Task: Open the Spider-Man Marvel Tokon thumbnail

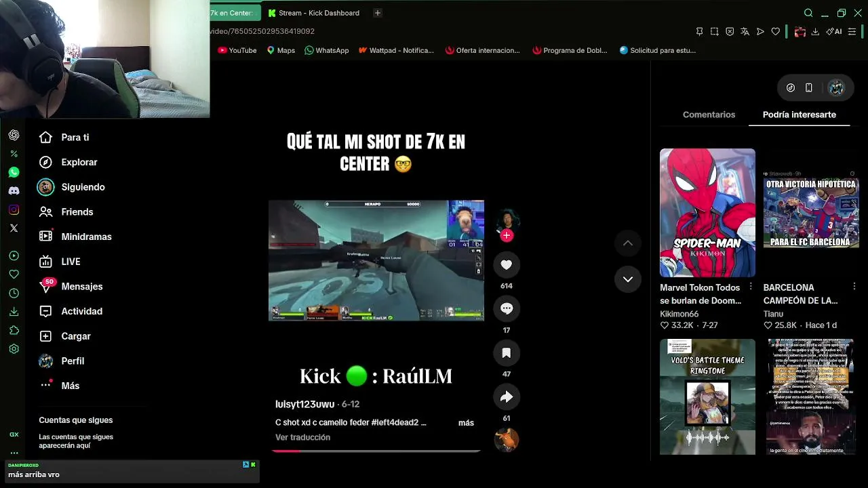Action: point(707,213)
